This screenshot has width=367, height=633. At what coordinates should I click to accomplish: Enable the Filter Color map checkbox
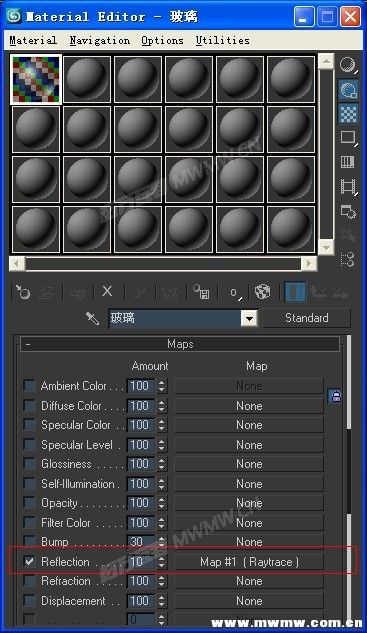(x=29, y=522)
